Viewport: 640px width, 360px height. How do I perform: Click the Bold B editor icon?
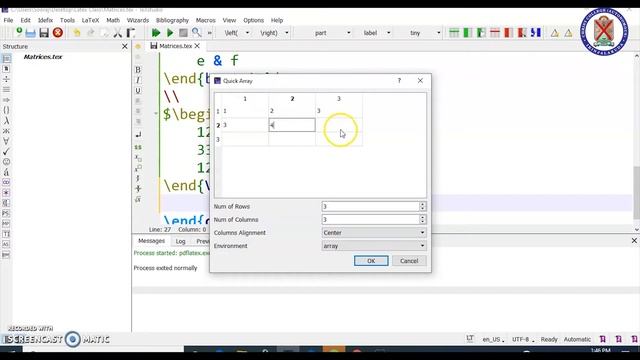138,70
